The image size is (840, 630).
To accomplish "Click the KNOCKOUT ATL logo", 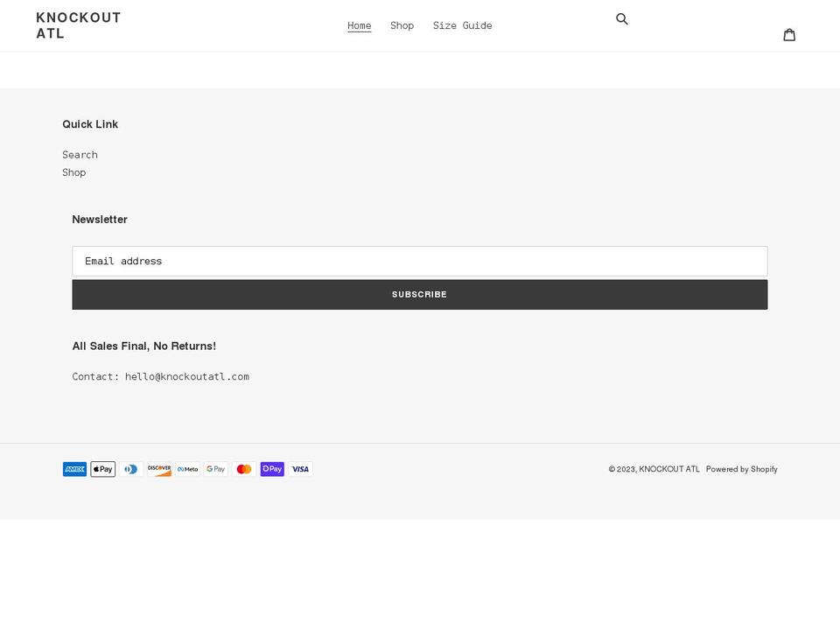I will point(78,24).
